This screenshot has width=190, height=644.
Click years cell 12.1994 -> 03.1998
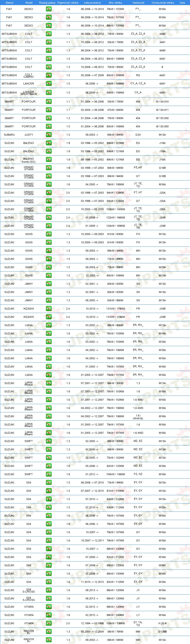92,623
